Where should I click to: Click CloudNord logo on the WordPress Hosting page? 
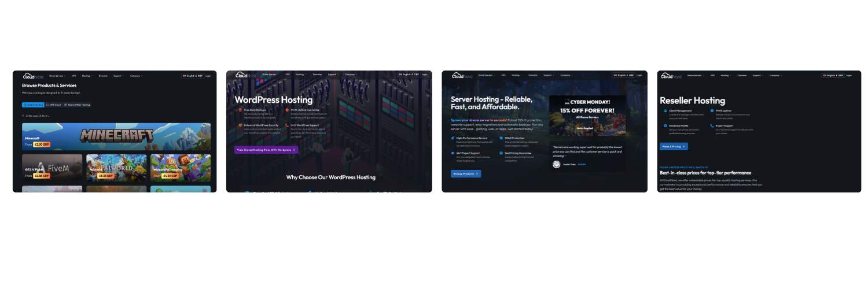point(246,75)
